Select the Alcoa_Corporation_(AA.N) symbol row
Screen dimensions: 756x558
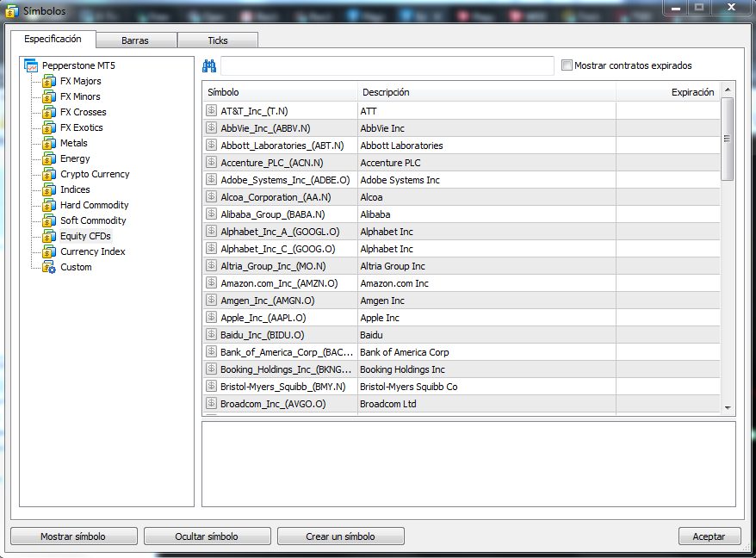point(462,197)
